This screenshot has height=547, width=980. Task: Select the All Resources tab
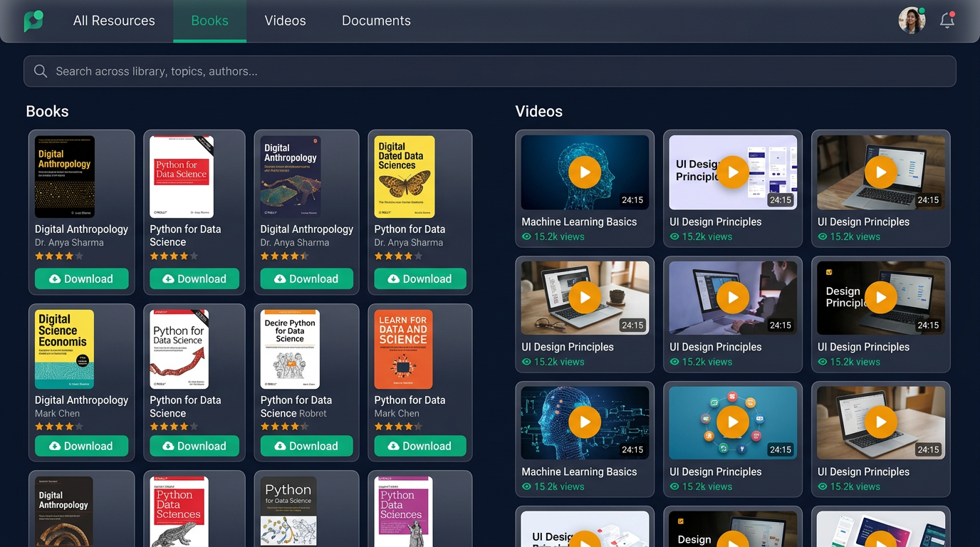point(114,21)
